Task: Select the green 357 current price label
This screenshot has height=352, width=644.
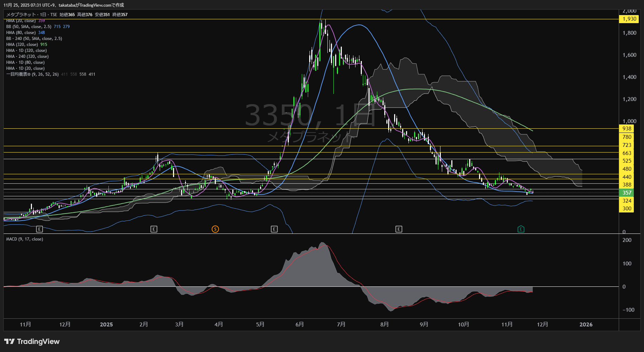Action: tap(626, 193)
